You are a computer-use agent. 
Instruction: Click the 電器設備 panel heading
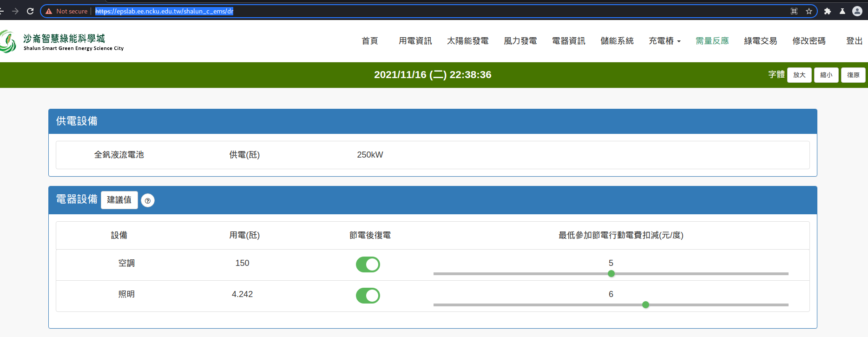77,199
